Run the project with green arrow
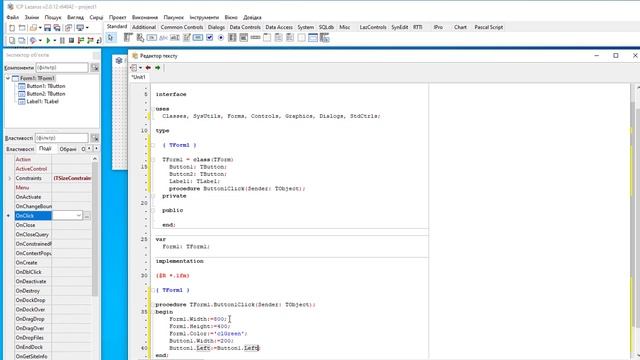Viewport: 640px width, 360px height. click(48, 40)
